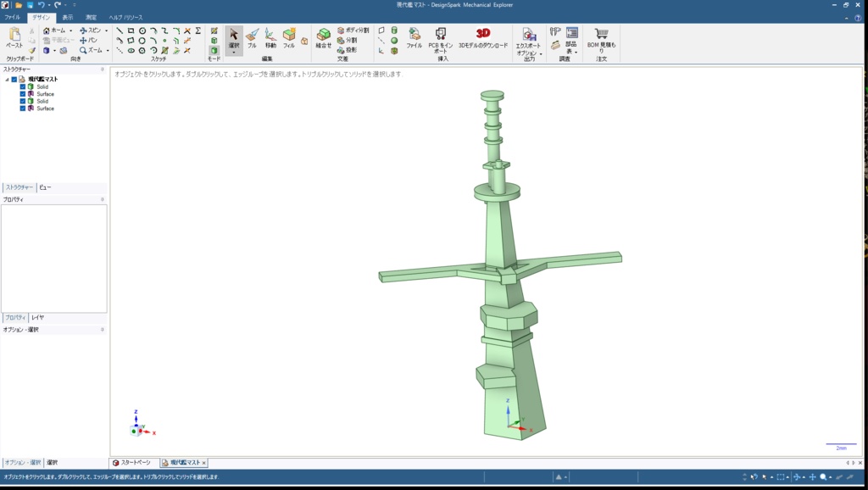Click the Combine (組合せ) tool
The width and height of the screenshot is (868, 490).
click(323, 37)
